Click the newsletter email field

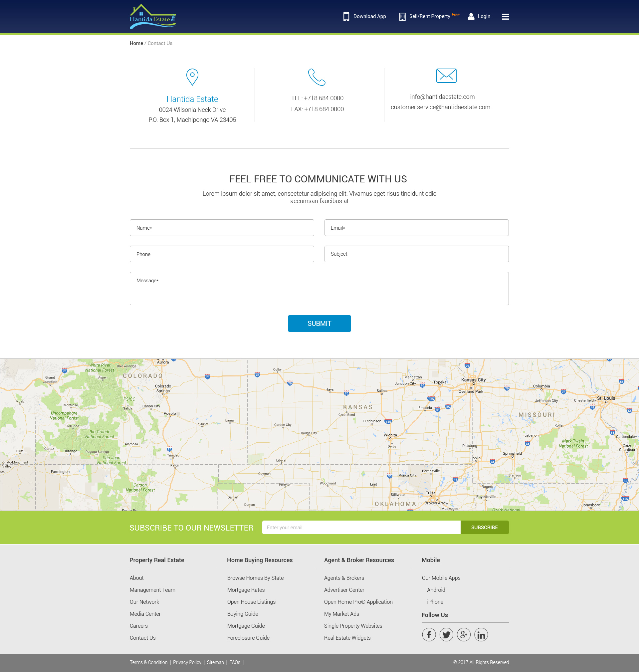tap(361, 527)
